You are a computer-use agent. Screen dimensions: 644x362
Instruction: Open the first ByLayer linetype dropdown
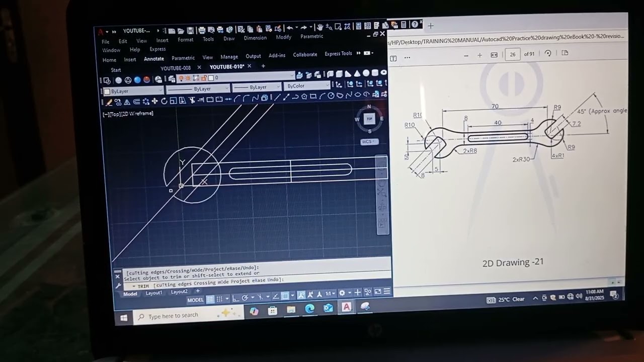tap(198, 89)
